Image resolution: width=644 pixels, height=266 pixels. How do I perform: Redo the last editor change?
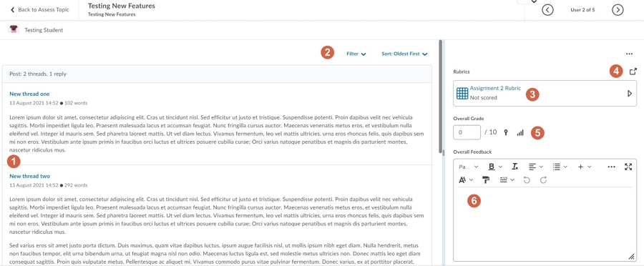(x=543, y=179)
